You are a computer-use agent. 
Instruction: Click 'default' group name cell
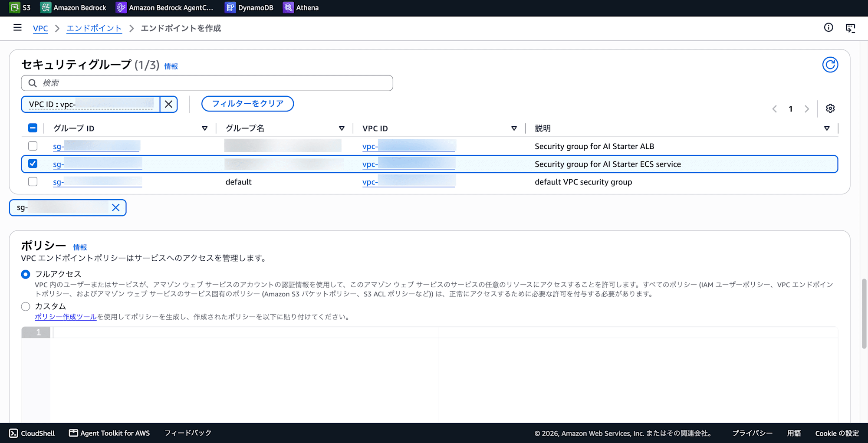238,182
